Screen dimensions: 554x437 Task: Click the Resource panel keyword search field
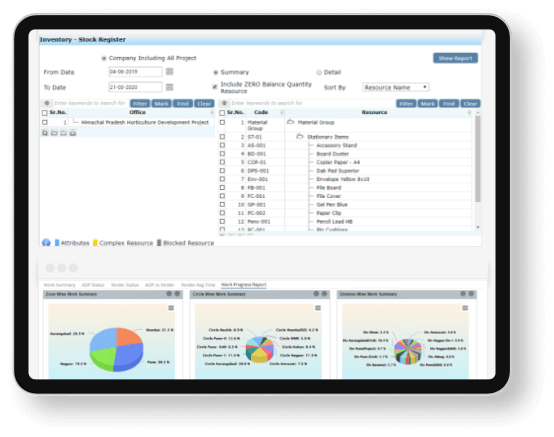tap(312, 103)
